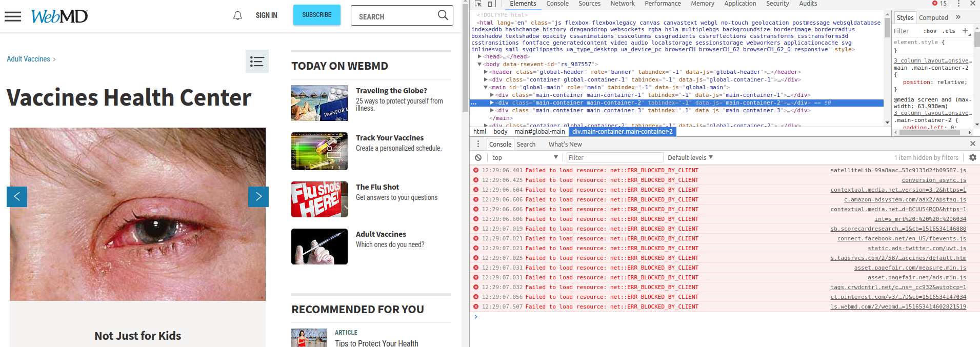Open the Memory tab
This screenshot has width=980, height=347.
click(x=703, y=4)
